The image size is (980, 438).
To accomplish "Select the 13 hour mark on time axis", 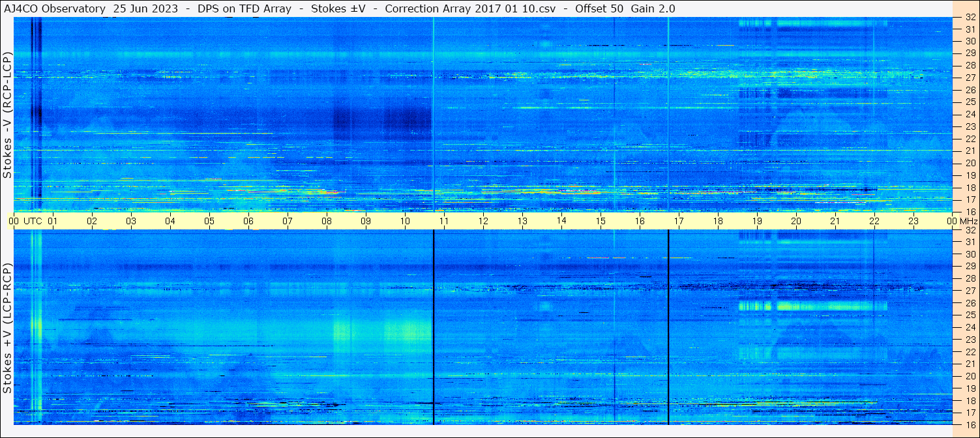I will coord(522,221).
